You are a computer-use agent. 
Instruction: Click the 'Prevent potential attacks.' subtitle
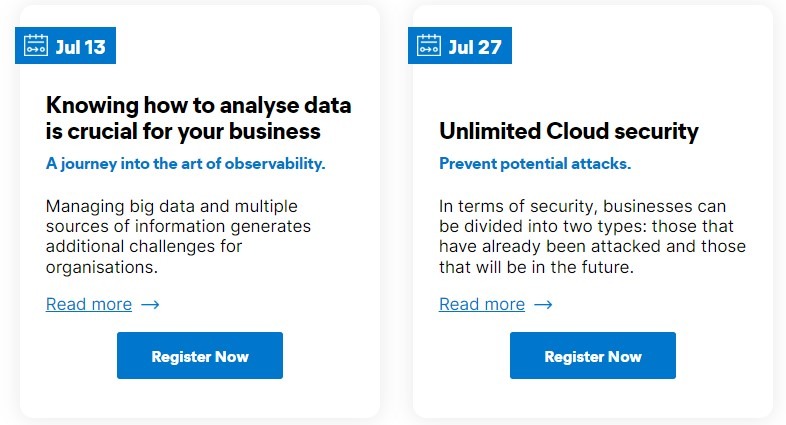point(535,163)
